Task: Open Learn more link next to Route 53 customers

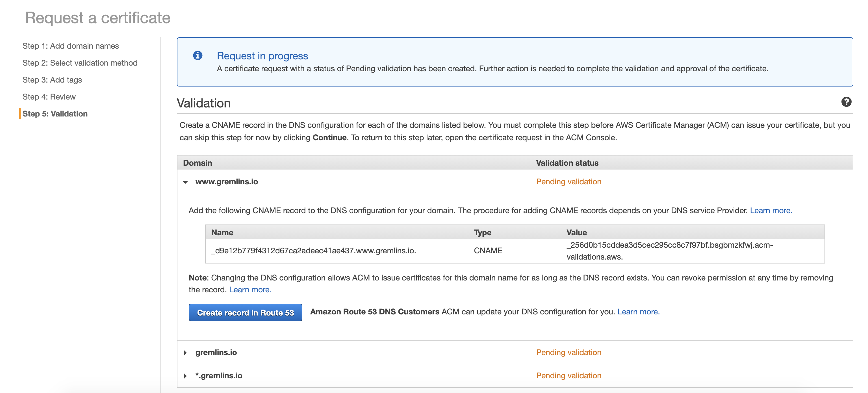Action: click(x=639, y=312)
